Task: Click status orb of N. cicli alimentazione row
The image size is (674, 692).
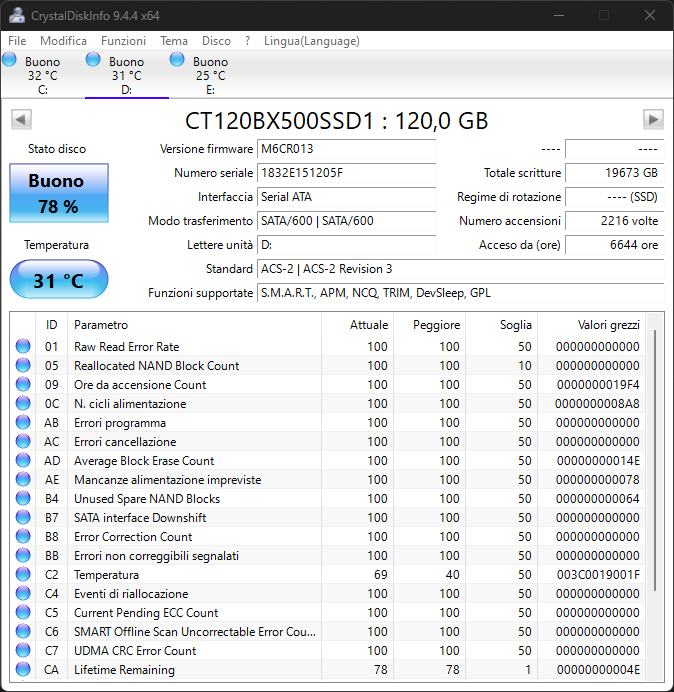Action: coord(23,403)
